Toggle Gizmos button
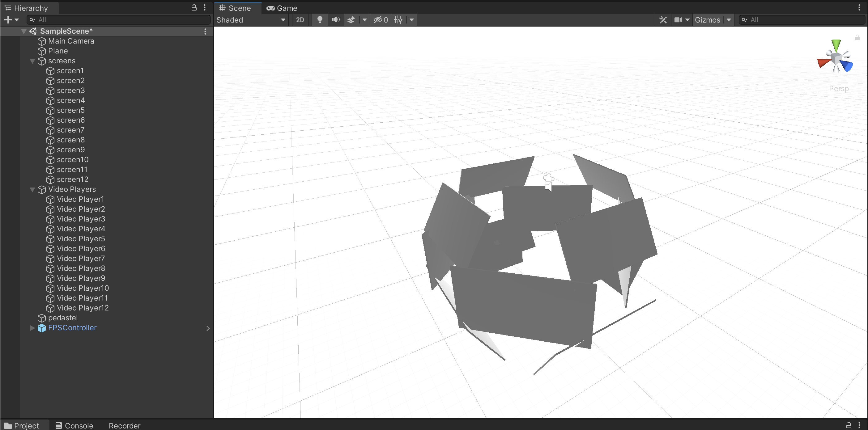The height and width of the screenshot is (430, 868). 707,20
